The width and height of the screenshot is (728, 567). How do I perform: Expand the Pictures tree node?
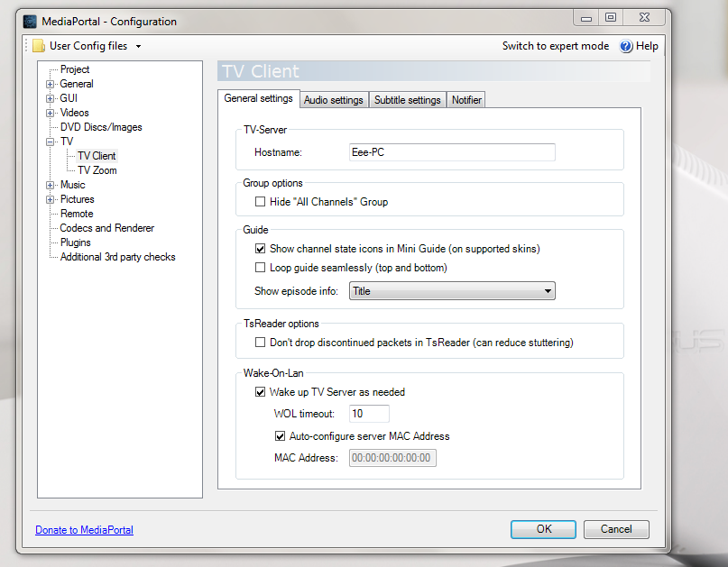pos(50,199)
